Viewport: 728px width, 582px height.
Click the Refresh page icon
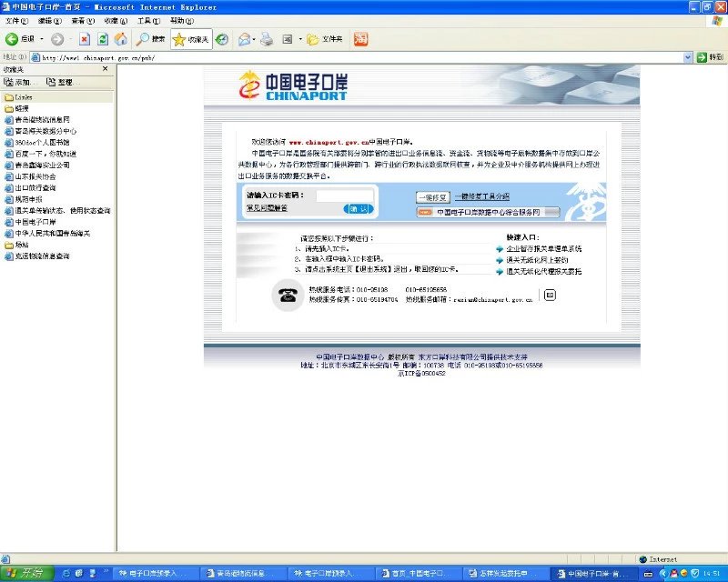103,39
